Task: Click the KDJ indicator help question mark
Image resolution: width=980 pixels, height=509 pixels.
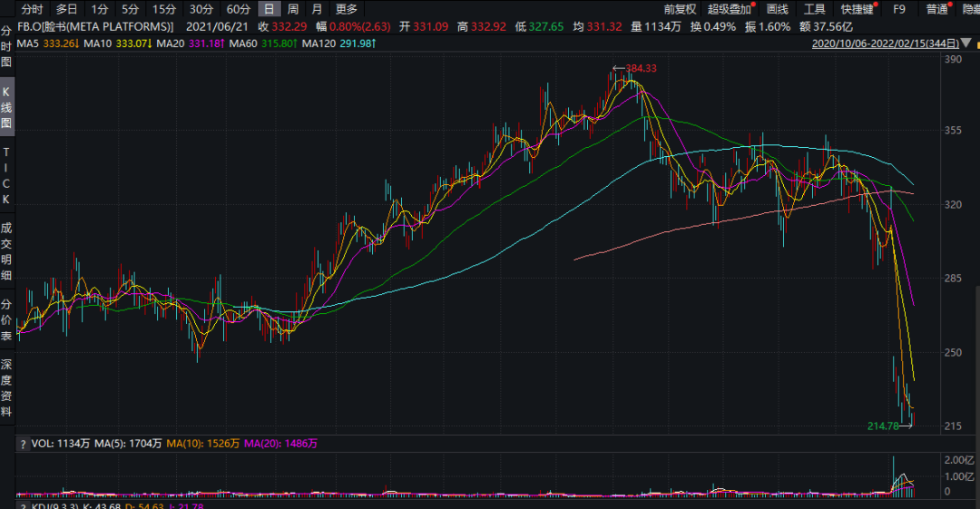Action: click(x=23, y=504)
